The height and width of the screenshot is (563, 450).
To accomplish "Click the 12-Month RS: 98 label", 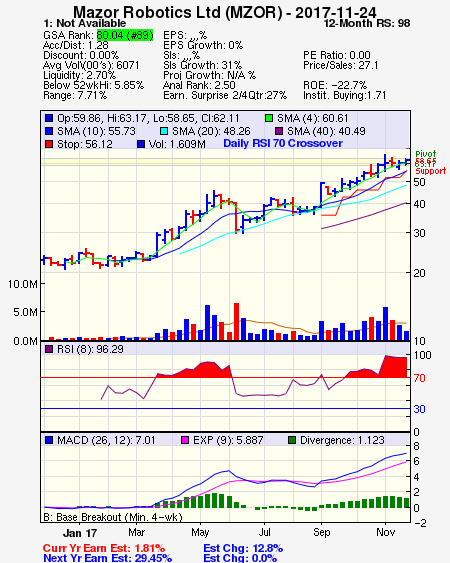I will pos(367,23).
